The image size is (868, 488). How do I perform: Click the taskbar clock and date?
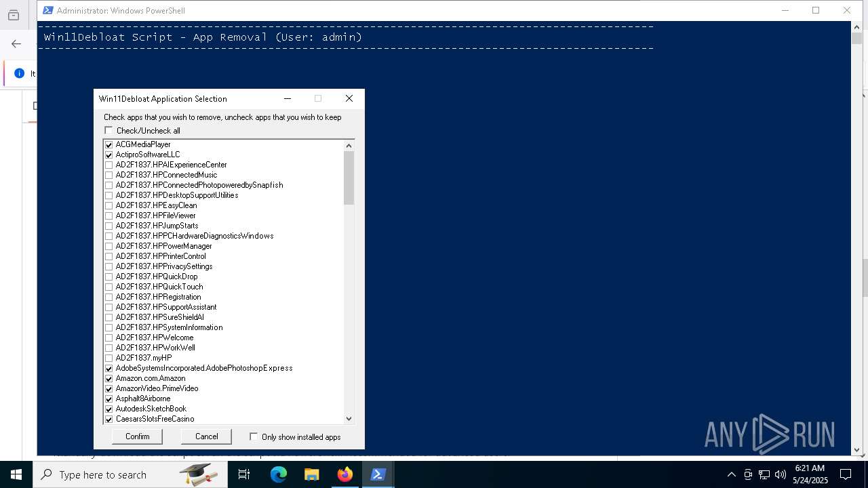click(810, 474)
